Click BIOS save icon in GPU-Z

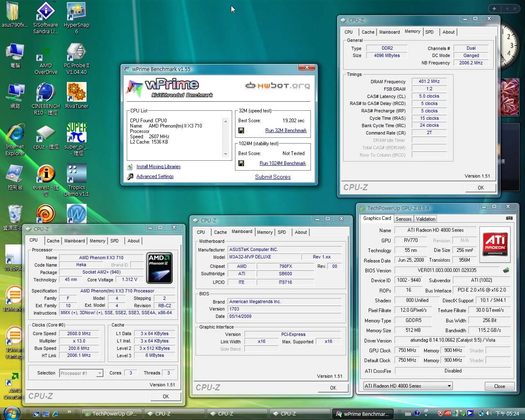[506, 270]
